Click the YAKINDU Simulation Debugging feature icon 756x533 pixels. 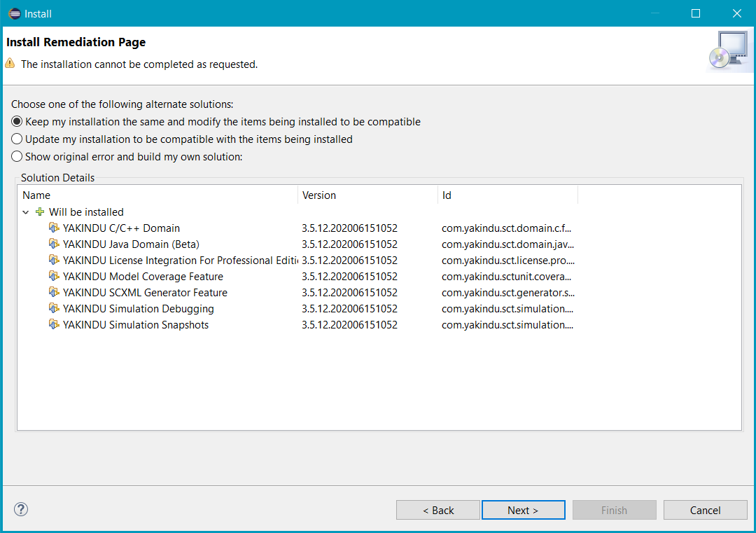pos(54,308)
